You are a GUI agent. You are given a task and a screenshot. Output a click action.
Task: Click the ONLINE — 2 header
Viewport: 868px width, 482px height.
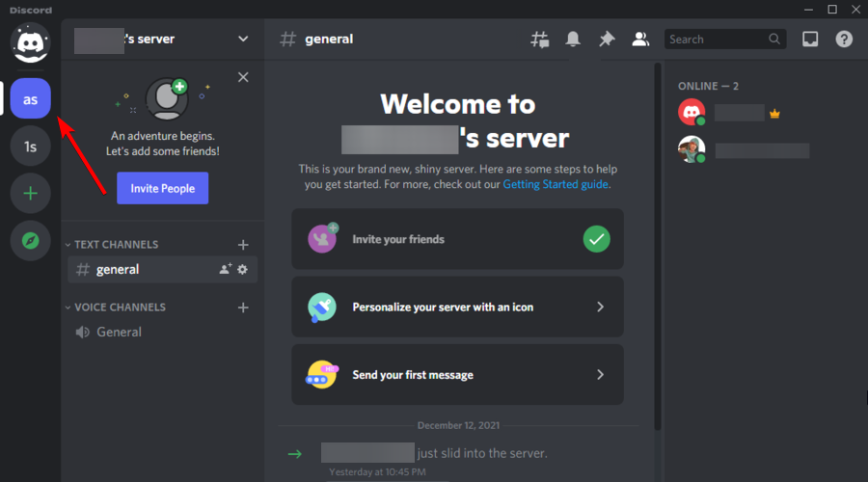pos(708,86)
